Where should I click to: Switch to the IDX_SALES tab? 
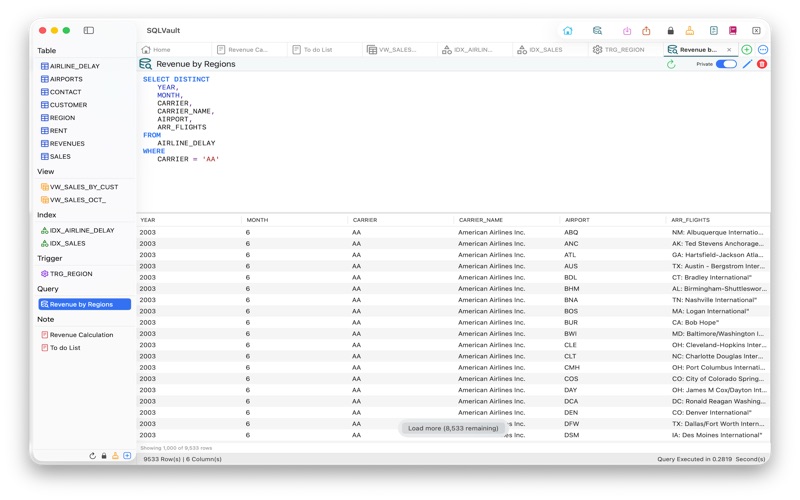551,49
